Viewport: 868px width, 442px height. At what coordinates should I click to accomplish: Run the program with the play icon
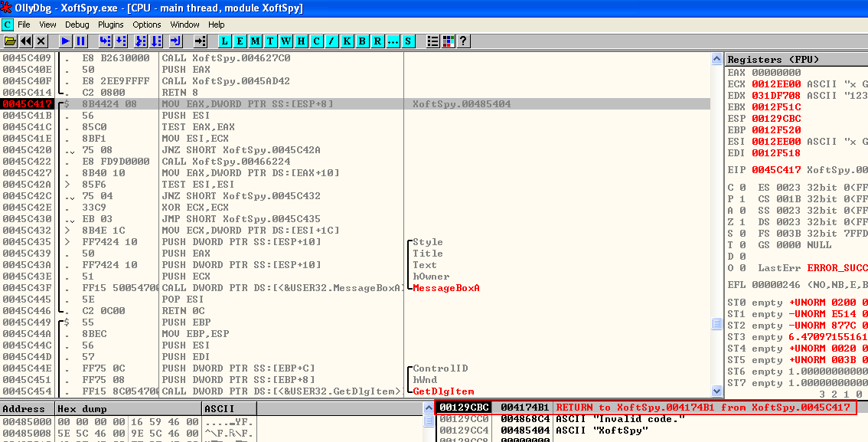pos(65,41)
